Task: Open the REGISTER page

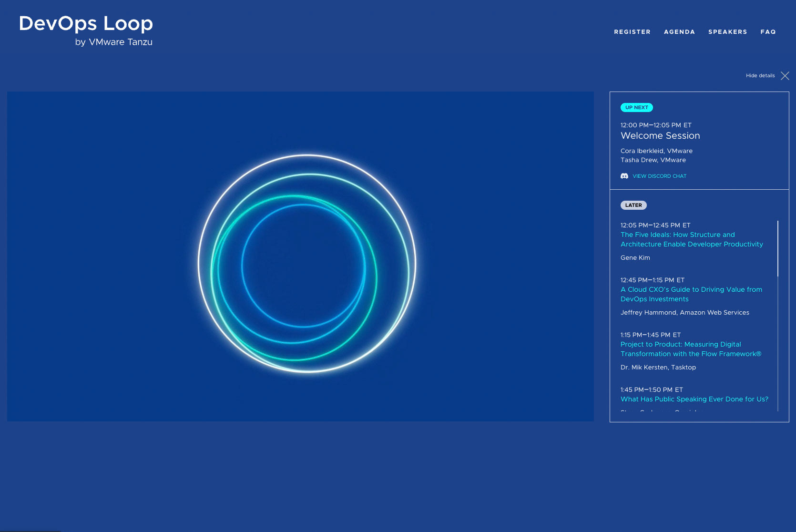Action: coord(632,32)
